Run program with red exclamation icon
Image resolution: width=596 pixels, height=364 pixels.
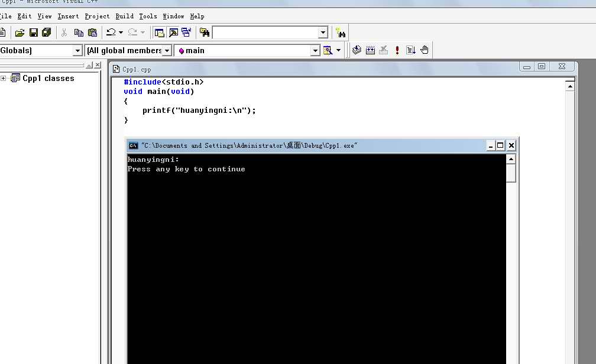pyautogui.click(x=397, y=50)
